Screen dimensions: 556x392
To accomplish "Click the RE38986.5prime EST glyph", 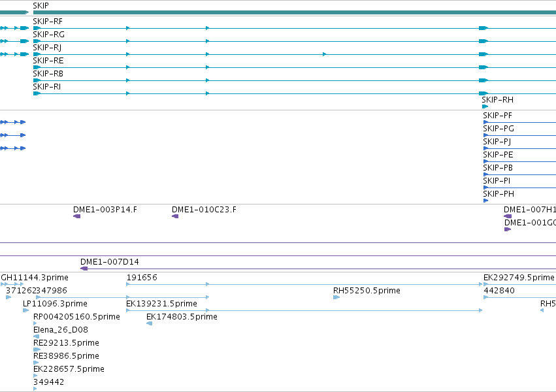I will point(36,363).
